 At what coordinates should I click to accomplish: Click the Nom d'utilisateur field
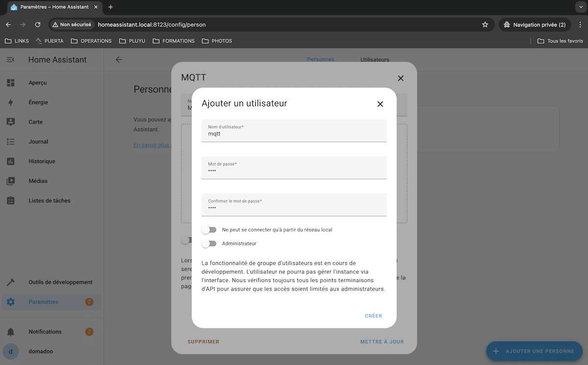click(294, 131)
